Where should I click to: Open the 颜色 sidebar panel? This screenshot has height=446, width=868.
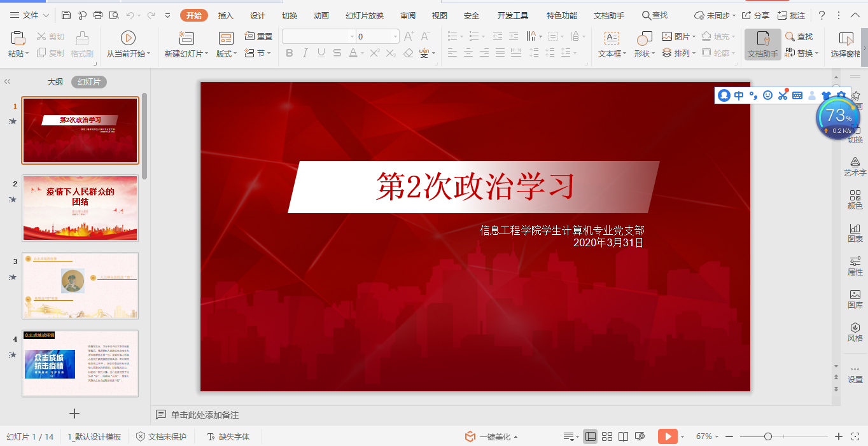(855, 200)
